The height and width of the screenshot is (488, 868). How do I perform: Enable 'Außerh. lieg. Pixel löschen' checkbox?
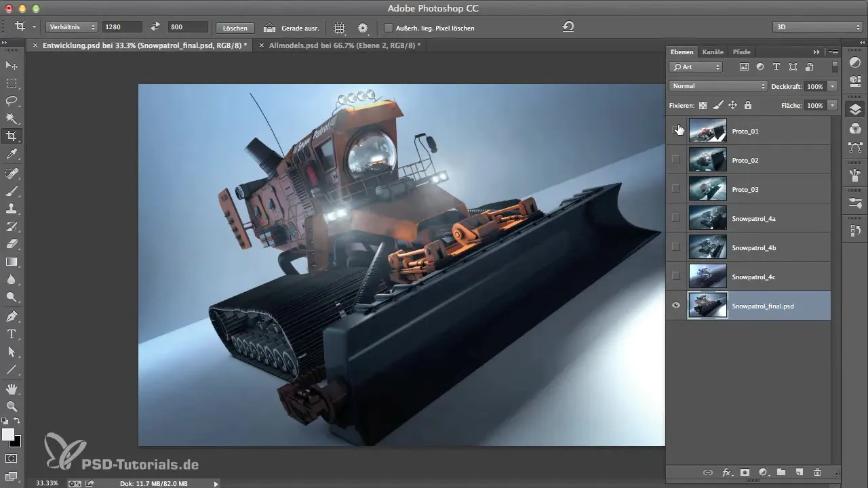[389, 28]
